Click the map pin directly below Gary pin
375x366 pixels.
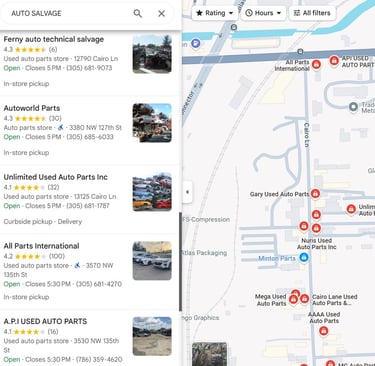click(316, 215)
